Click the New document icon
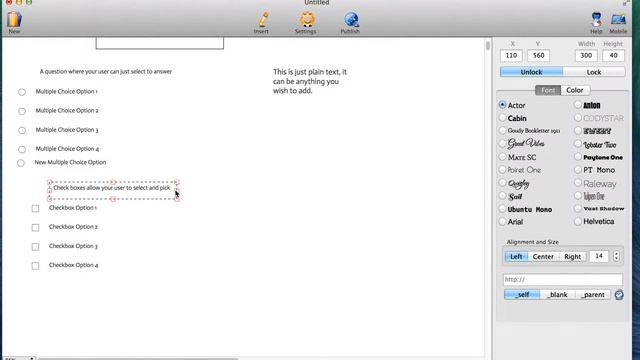The height and width of the screenshot is (360, 640). 14,20
